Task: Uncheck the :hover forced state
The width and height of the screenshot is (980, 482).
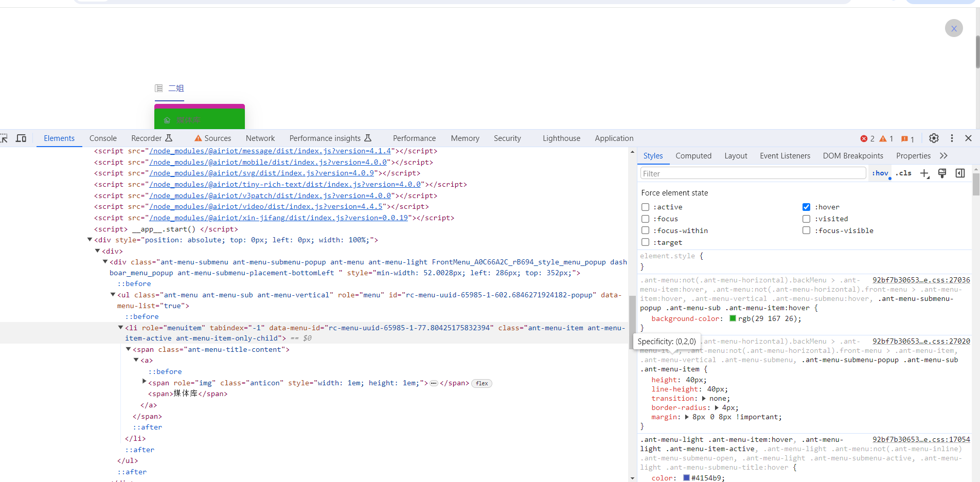Action: 806,207
